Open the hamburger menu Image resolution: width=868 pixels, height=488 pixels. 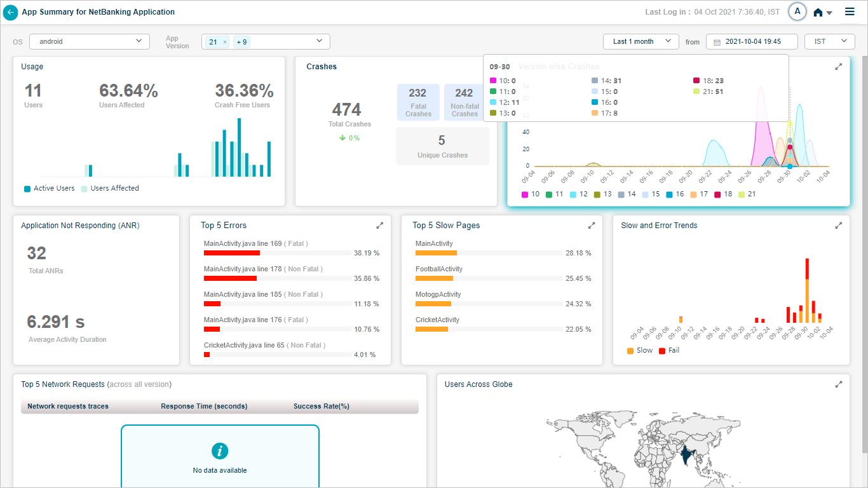point(850,11)
